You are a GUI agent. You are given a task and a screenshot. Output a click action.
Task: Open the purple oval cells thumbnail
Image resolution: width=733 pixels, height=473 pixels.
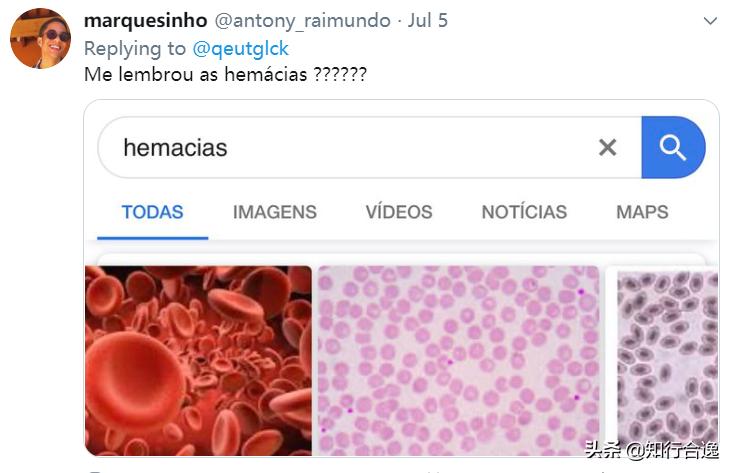pyautogui.click(x=667, y=358)
